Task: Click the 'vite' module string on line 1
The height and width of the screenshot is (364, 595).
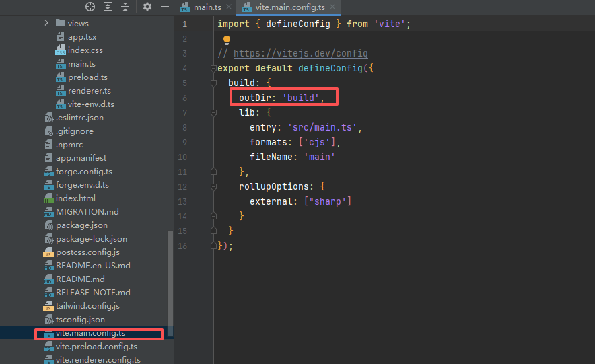Action: coord(390,24)
